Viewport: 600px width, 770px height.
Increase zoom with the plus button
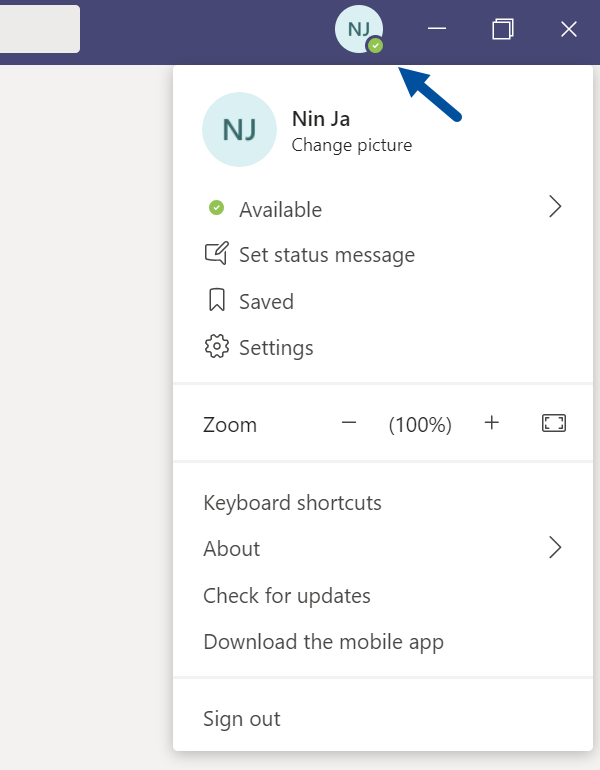pos(491,423)
